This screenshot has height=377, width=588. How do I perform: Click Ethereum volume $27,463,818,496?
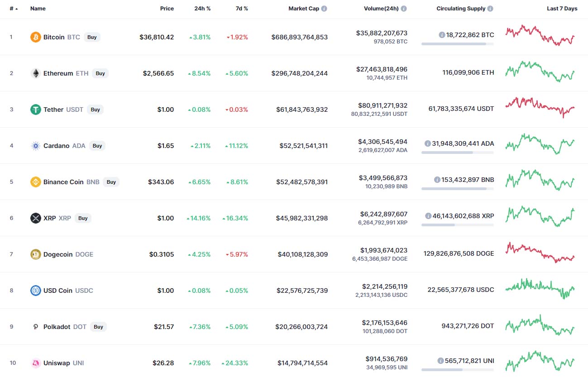click(x=382, y=69)
